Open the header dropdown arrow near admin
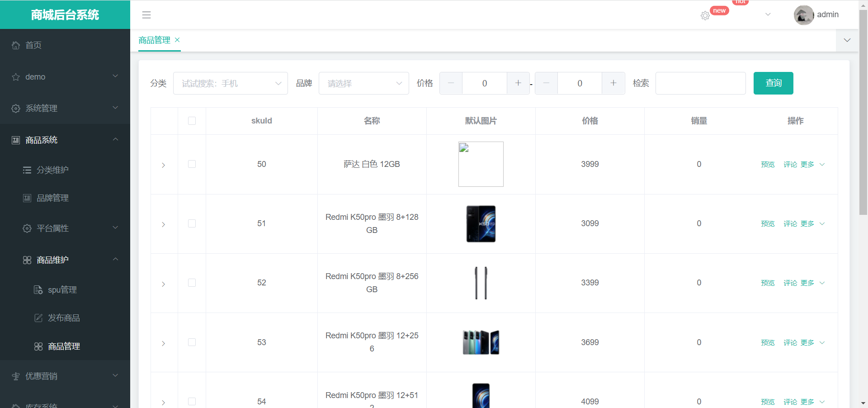This screenshot has height=408, width=868. point(768,14)
